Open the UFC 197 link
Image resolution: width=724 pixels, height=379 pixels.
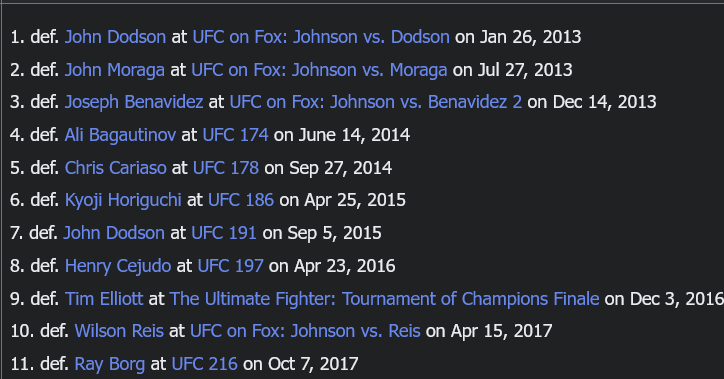(x=230, y=266)
